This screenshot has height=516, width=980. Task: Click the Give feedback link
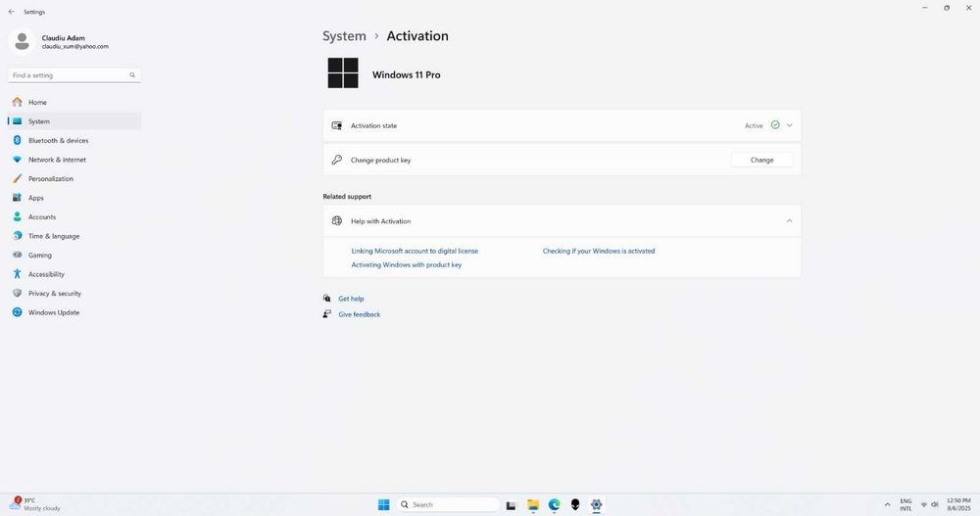coord(360,314)
